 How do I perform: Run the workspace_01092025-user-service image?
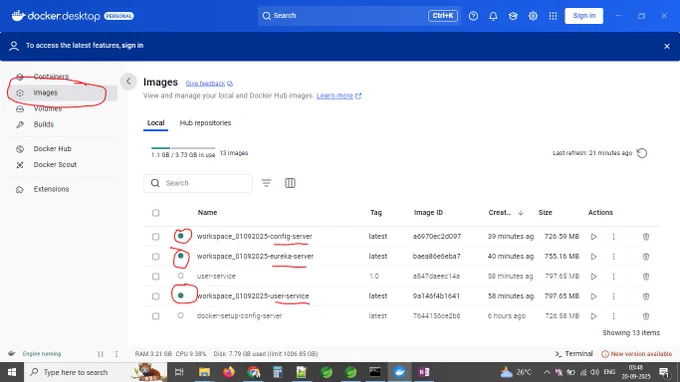[x=594, y=297]
